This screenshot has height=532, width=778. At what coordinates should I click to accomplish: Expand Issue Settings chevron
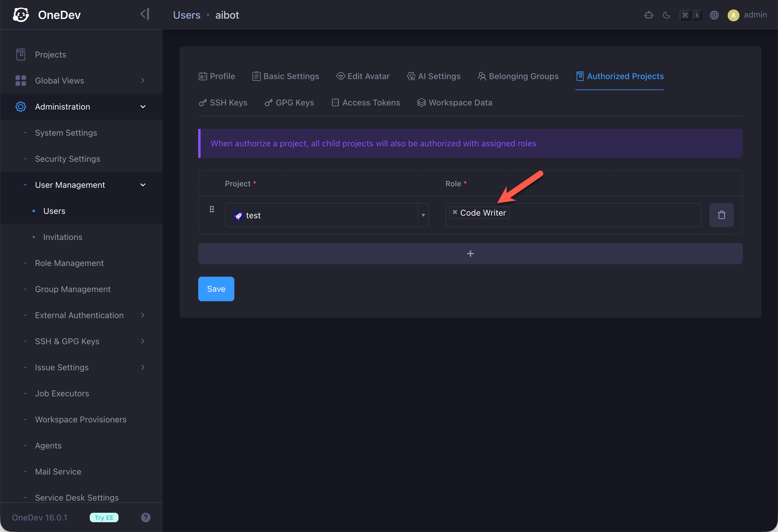tap(143, 367)
